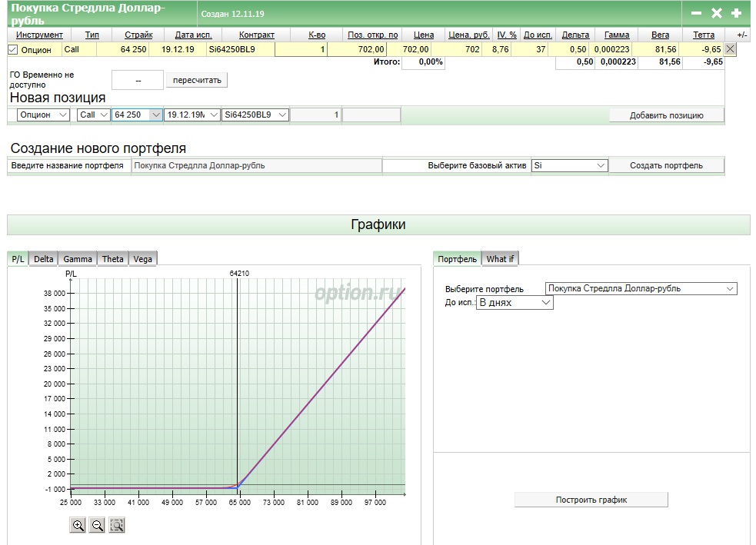This screenshot has height=545, width=756.
Task: Open the What if tab
Action: 500,259
